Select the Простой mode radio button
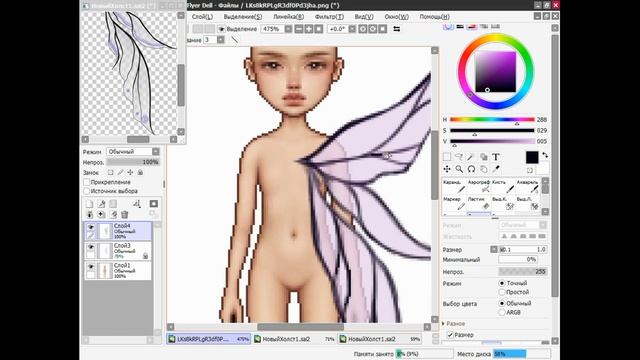Viewport: 640px width, 360px height. 502,292
